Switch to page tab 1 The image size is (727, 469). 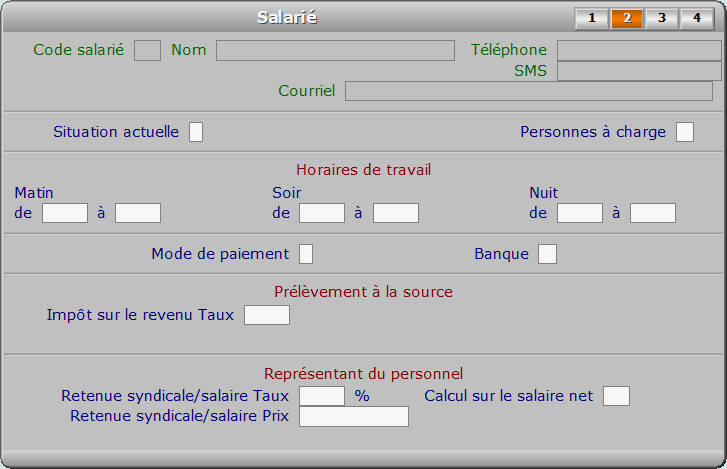click(x=592, y=19)
